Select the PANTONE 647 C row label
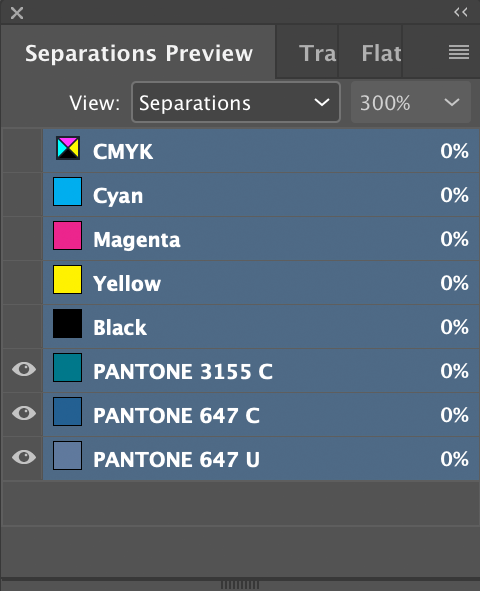Image resolution: width=480 pixels, height=591 pixels. click(176, 415)
